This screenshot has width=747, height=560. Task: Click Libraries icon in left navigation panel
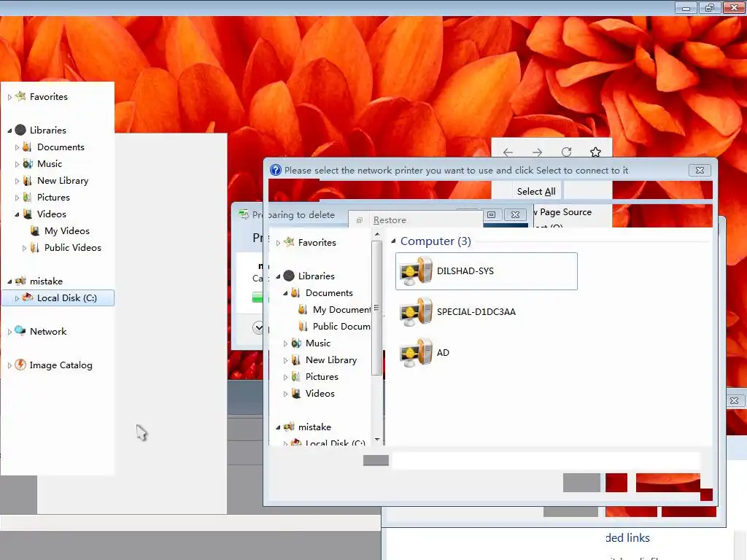(x=20, y=130)
